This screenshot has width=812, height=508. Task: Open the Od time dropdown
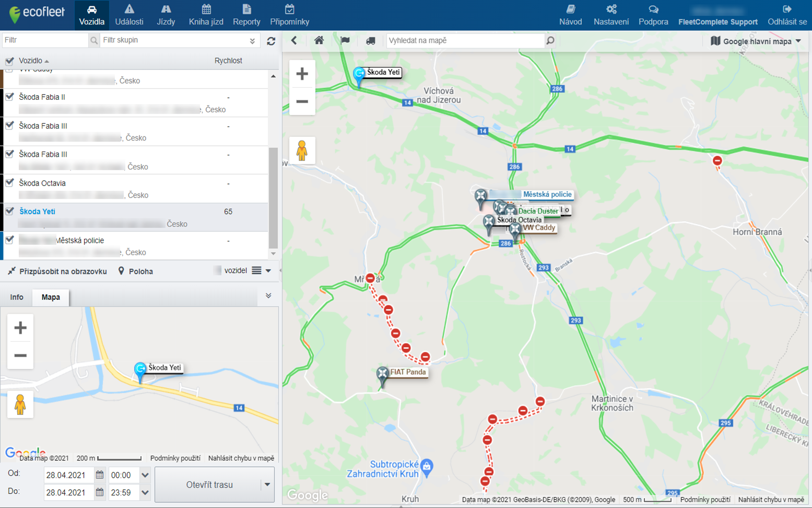tap(145, 475)
